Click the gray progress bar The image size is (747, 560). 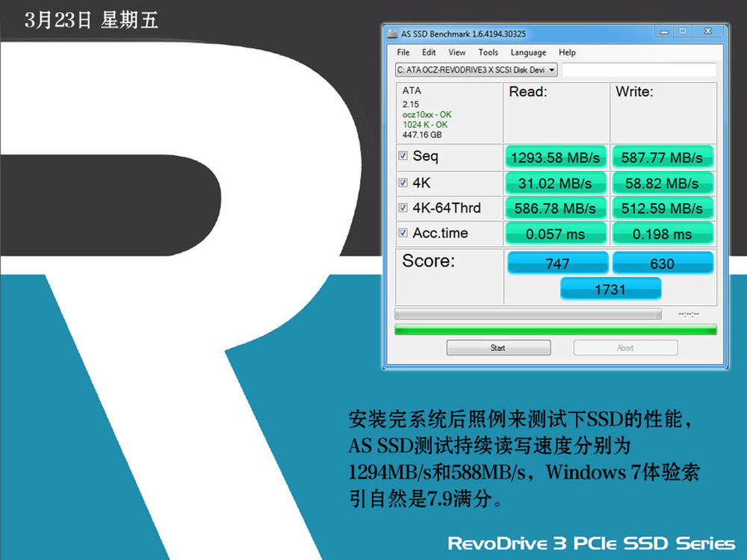click(528, 314)
